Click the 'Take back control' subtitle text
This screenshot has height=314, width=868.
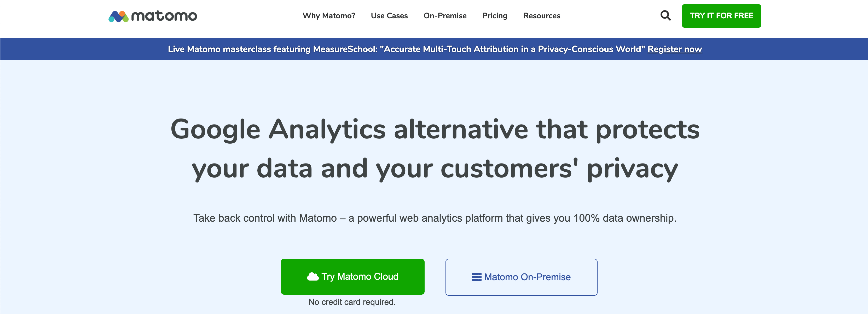click(x=435, y=218)
